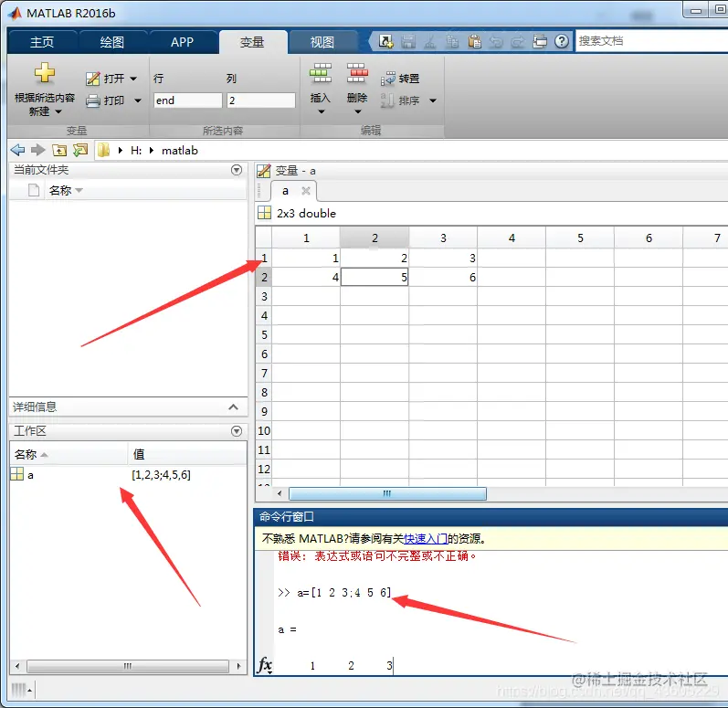
Task: Click the Search Documentation field
Action: pyautogui.click(x=651, y=41)
